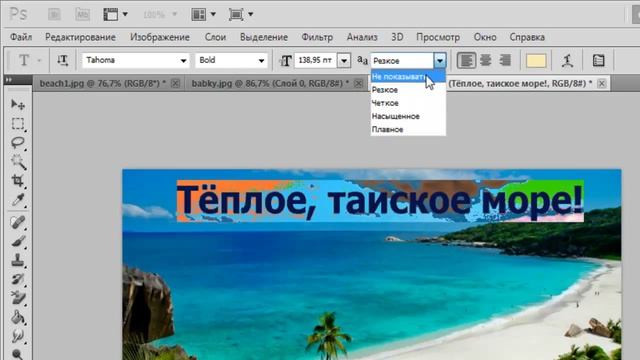
Task: Open the Screen Mode menu
Action: (x=241, y=14)
